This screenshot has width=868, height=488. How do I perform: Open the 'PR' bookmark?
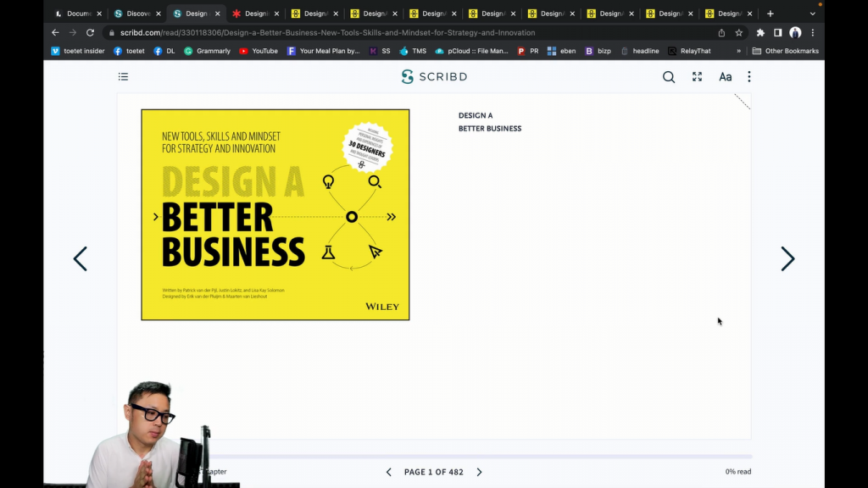click(x=527, y=51)
